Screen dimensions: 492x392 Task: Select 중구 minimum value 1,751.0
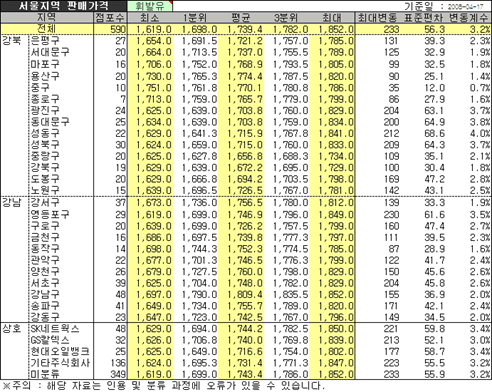(x=154, y=88)
